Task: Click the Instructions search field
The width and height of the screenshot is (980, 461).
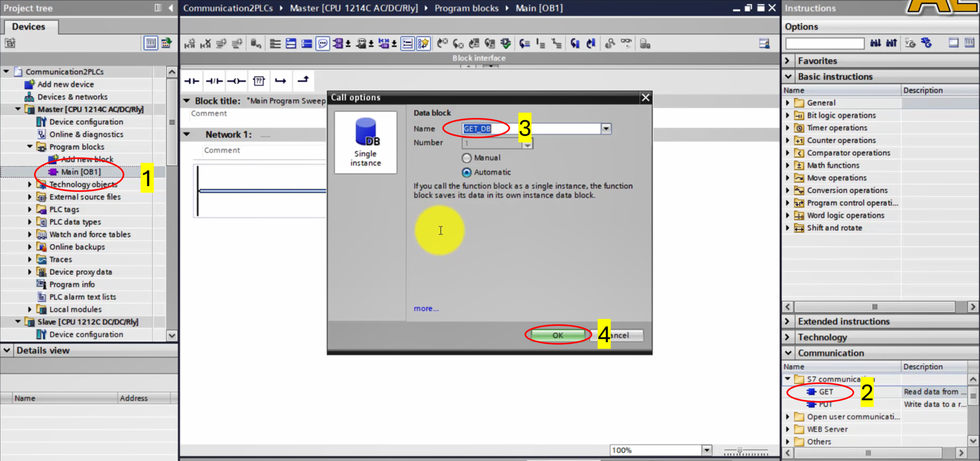Action: tap(824, 43)
